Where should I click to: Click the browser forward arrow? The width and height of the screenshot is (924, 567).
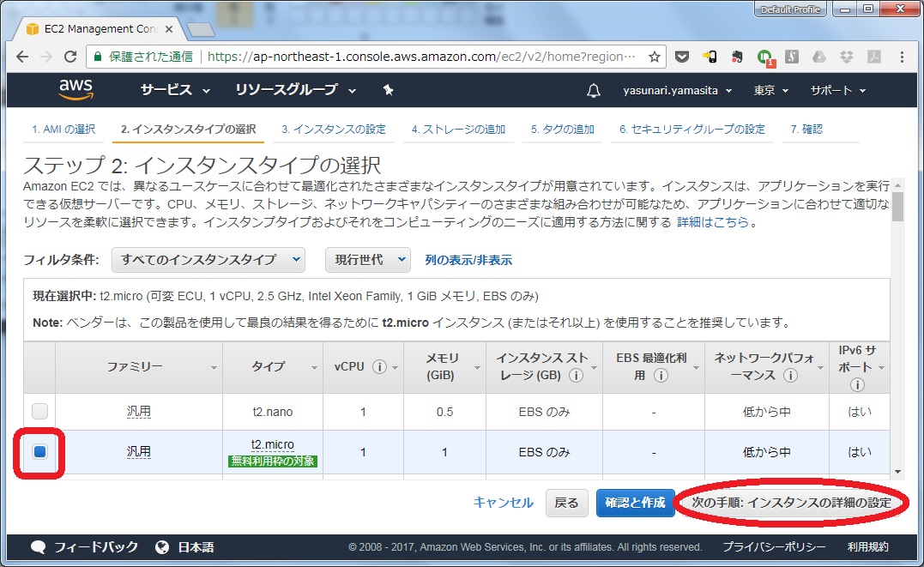(x=46, y=57)
